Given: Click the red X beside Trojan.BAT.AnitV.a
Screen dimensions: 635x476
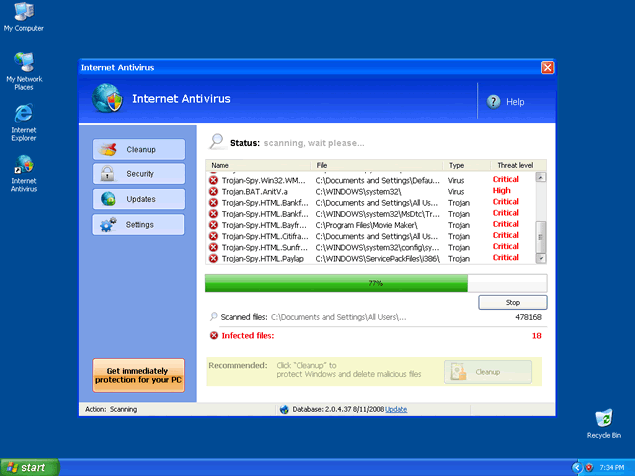Looking at the screenshot, I should pyautogui.click(x=214, y=191).
